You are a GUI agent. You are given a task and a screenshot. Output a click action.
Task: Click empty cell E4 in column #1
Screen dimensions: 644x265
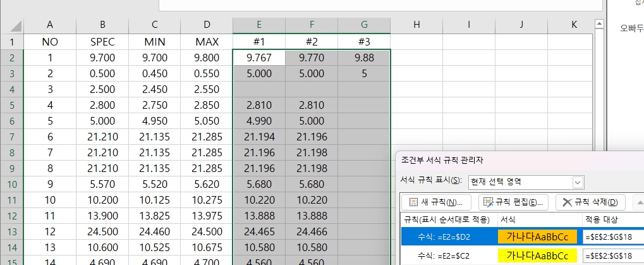tap(259, 90)
